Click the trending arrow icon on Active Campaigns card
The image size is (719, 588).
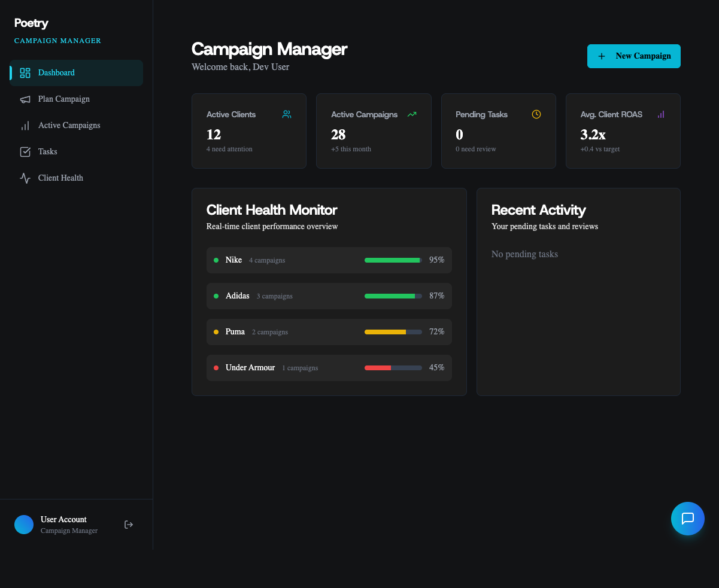(411, 114)
